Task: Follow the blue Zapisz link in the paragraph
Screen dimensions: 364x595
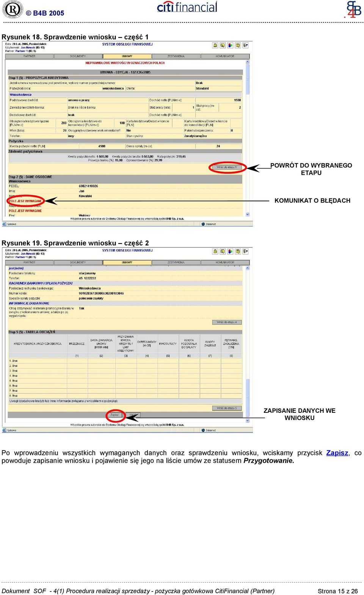Action: click(337, 453)
